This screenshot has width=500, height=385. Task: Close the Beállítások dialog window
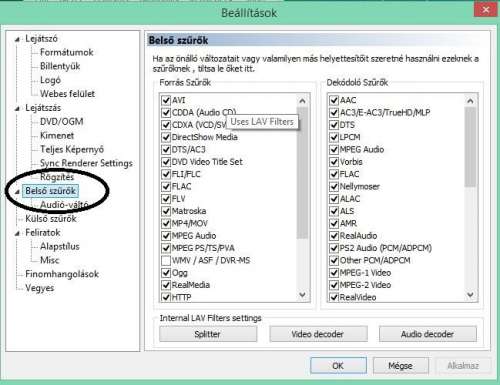click(486, 10)
